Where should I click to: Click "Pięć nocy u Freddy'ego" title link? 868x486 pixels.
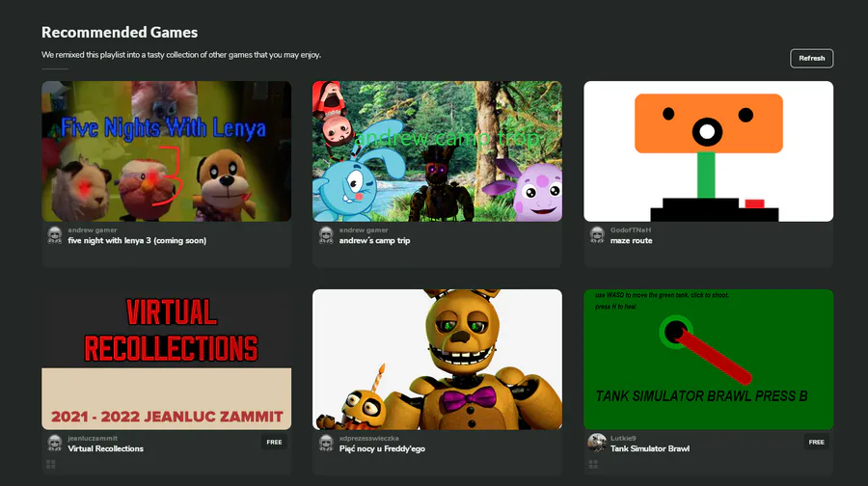[382, 449]
